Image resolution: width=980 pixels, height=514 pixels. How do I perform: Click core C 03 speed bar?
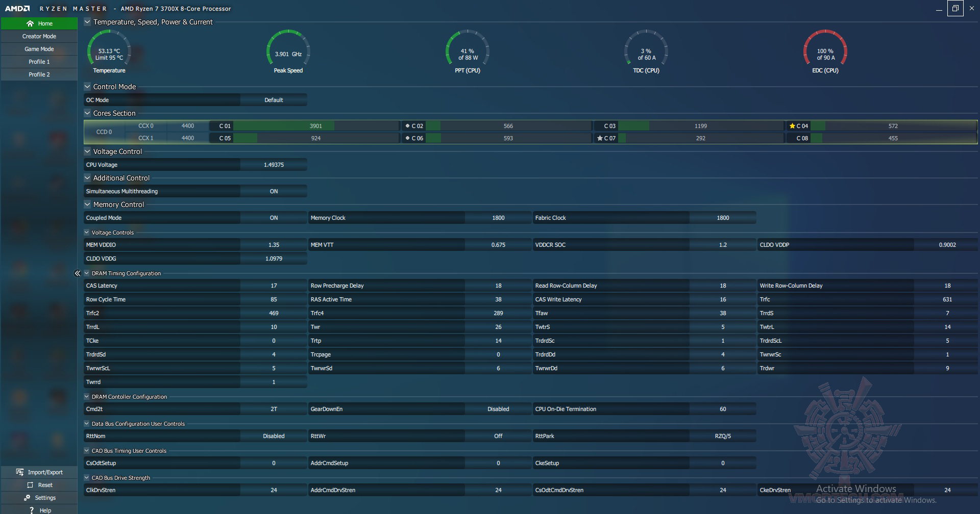(x=701, y=126)
